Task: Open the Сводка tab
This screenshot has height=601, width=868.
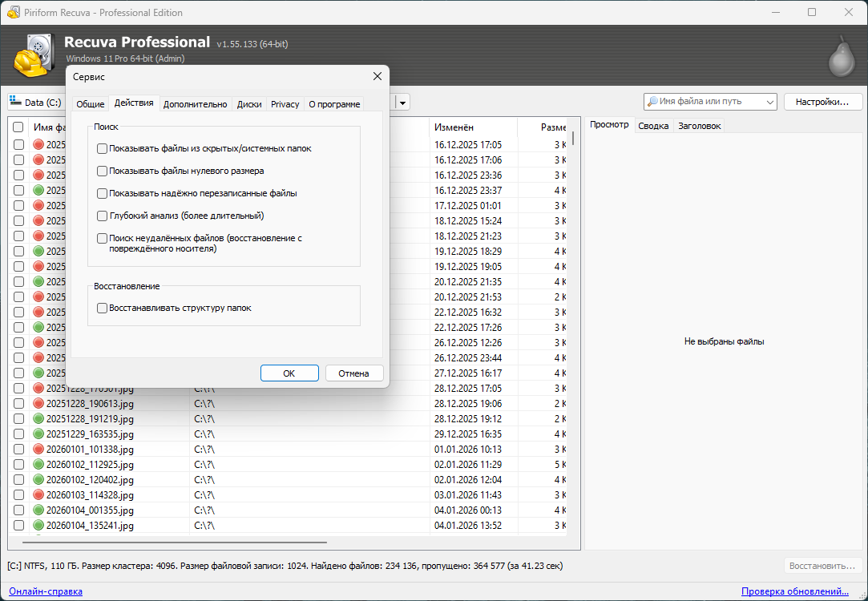Action: click(x=653, y=126)
